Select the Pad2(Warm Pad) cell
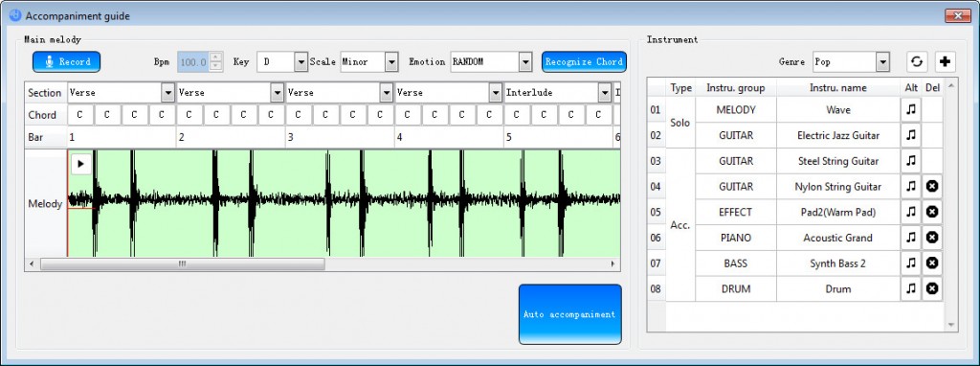The image size is (980, 366). 838,212
